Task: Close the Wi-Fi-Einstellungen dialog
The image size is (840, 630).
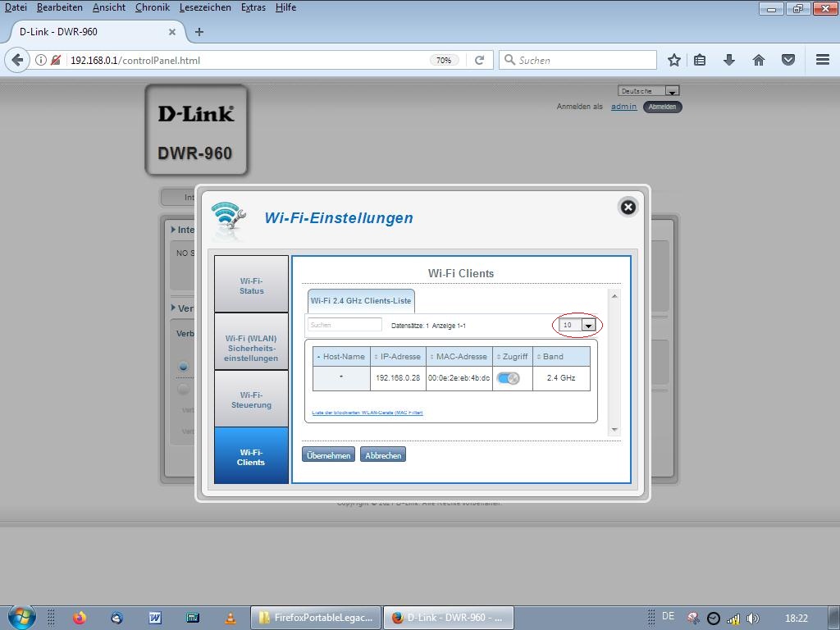Action: point(628,208)
